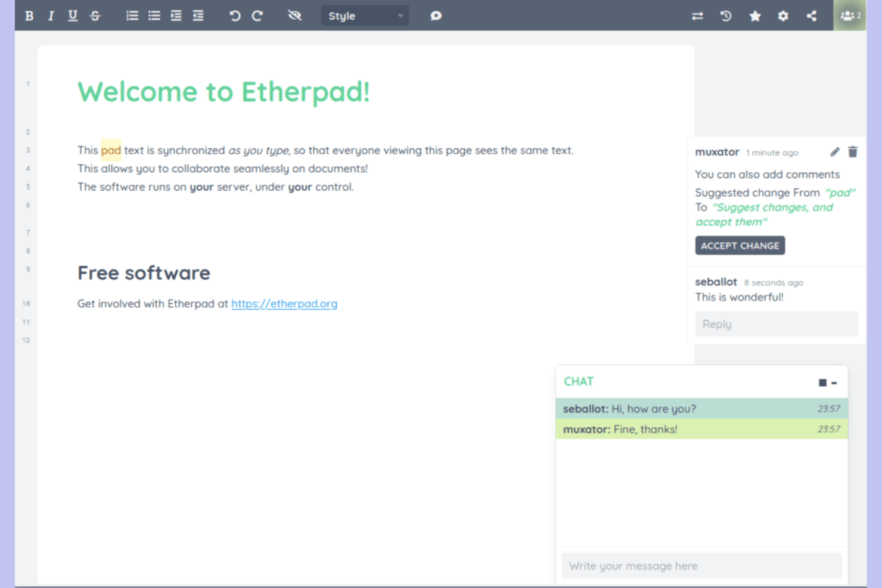Clear authorship colors with crossed-eye icon

click(x=294, y=16)
